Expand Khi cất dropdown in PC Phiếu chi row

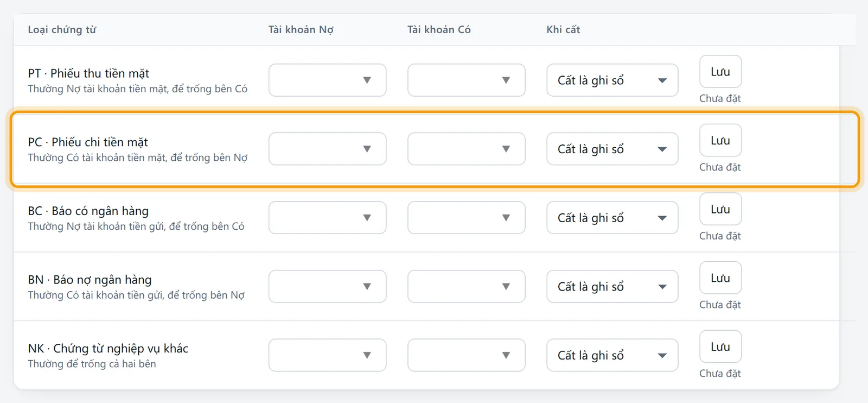coord(612,149)
